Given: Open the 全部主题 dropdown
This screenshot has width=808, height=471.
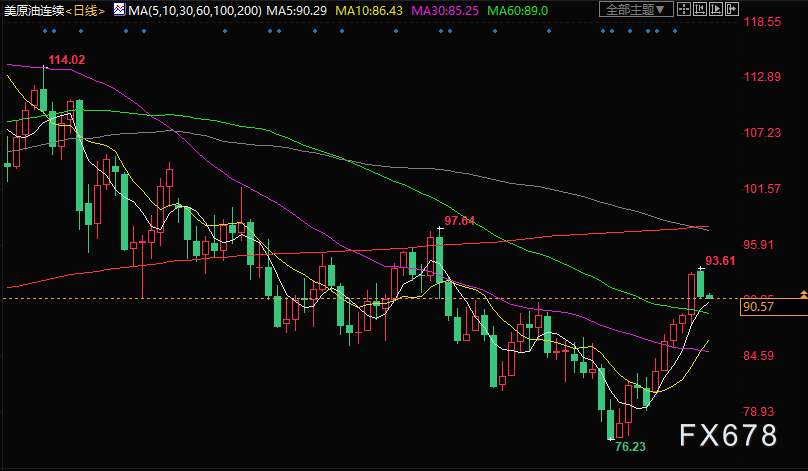Looking at the screenshot, I should [636, 9].
